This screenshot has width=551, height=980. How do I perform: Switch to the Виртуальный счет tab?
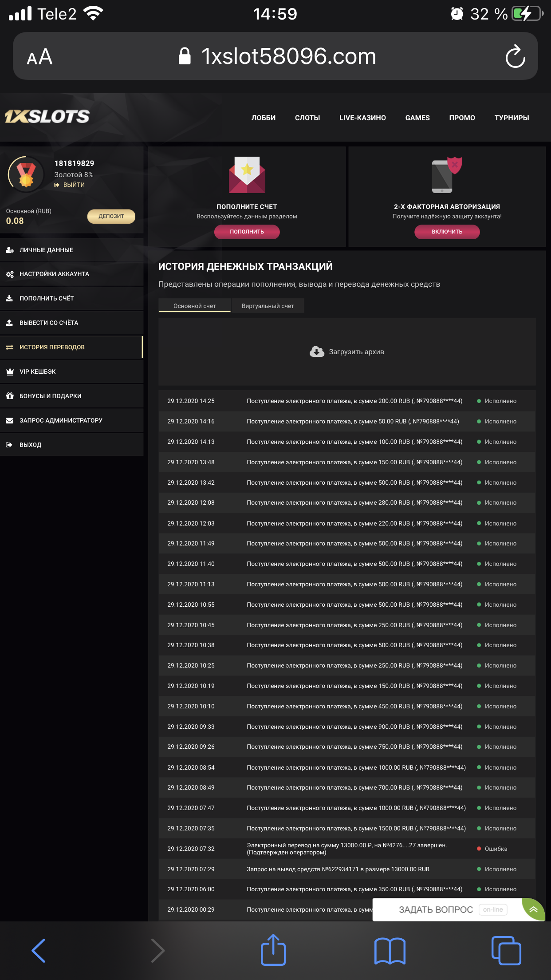[268, 306]
